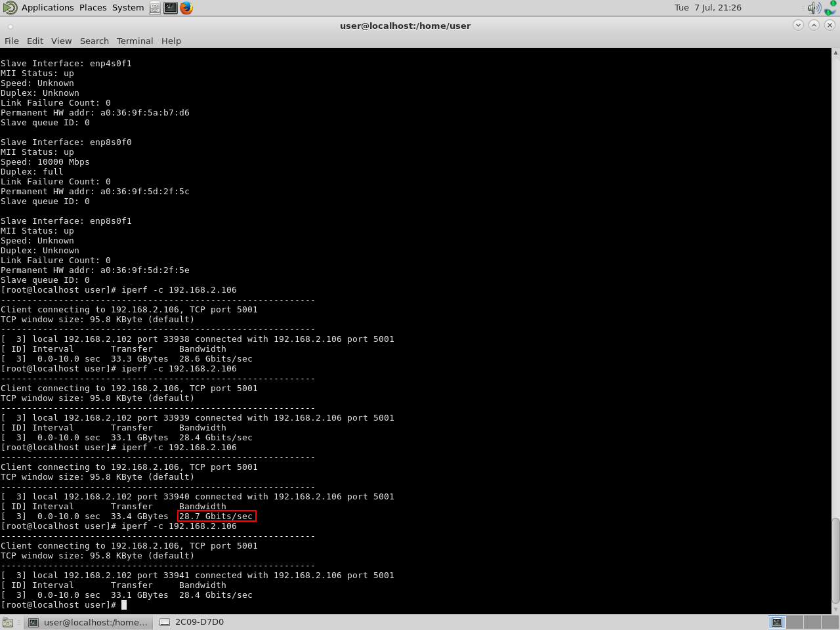
Task: Select a workspace in the bottom-right workspace switcher
Action: pos(777,621)
